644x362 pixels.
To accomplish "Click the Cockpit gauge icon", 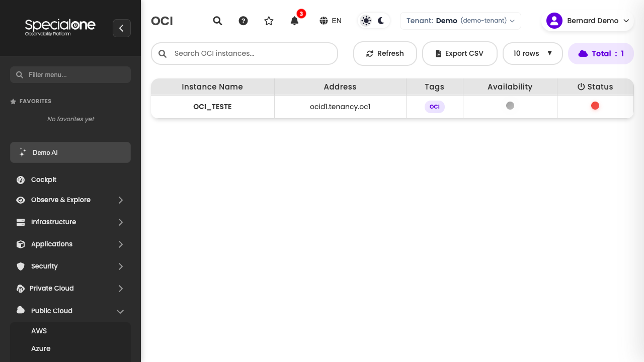I will coord(21,179).
